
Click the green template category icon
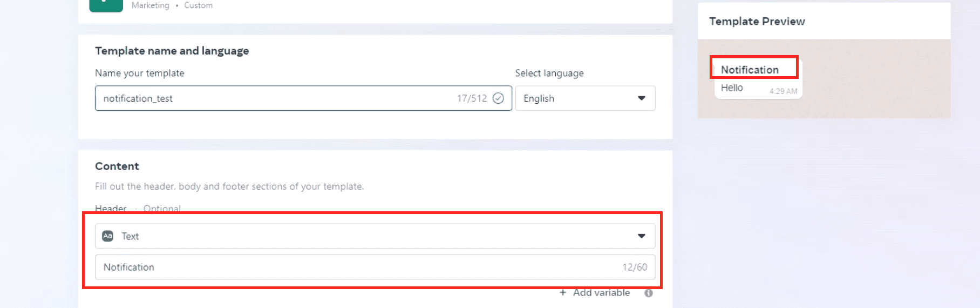(106, 5)
